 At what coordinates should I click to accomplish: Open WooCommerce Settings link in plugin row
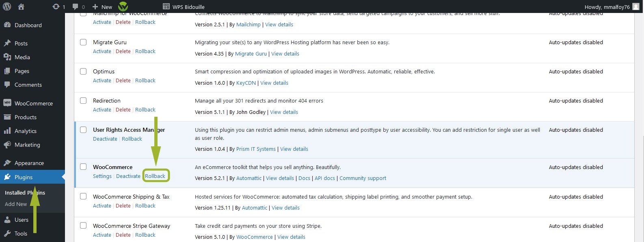click(x=102, y=176)
